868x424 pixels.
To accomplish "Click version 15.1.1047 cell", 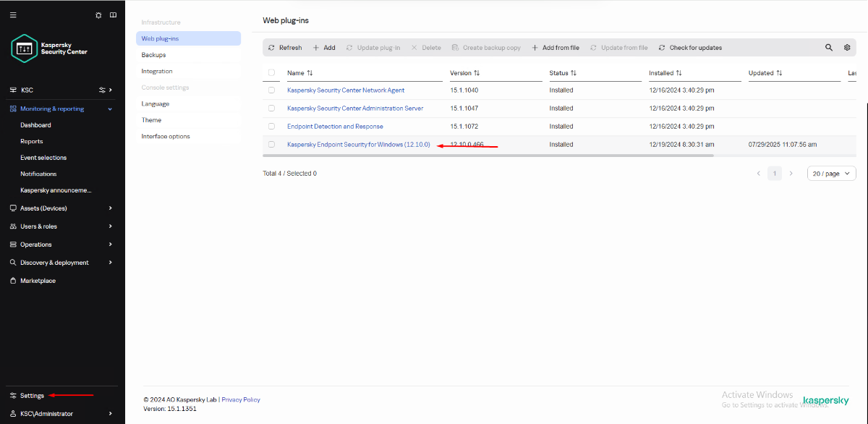I will point(464,109).
